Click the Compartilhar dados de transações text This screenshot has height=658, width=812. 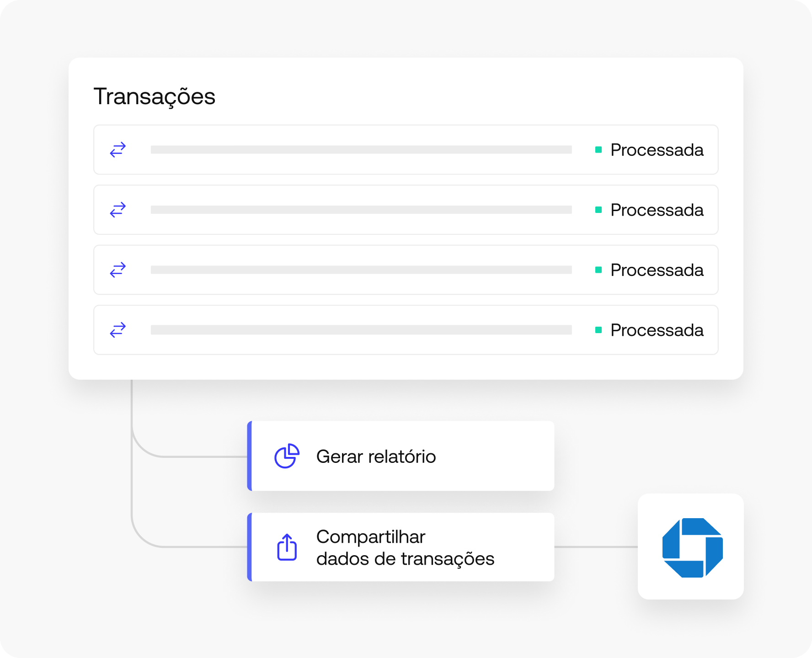click(x=405, y=547)
